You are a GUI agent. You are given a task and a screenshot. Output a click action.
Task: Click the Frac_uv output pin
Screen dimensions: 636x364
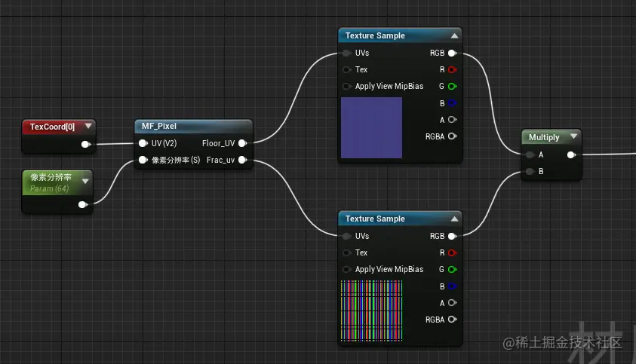tap(243, 160)
